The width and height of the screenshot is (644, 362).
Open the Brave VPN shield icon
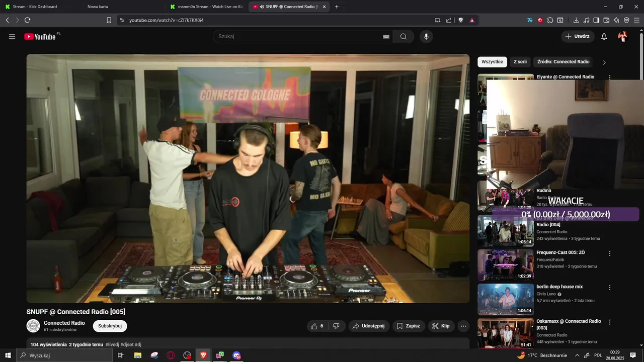tap(626, 20)
